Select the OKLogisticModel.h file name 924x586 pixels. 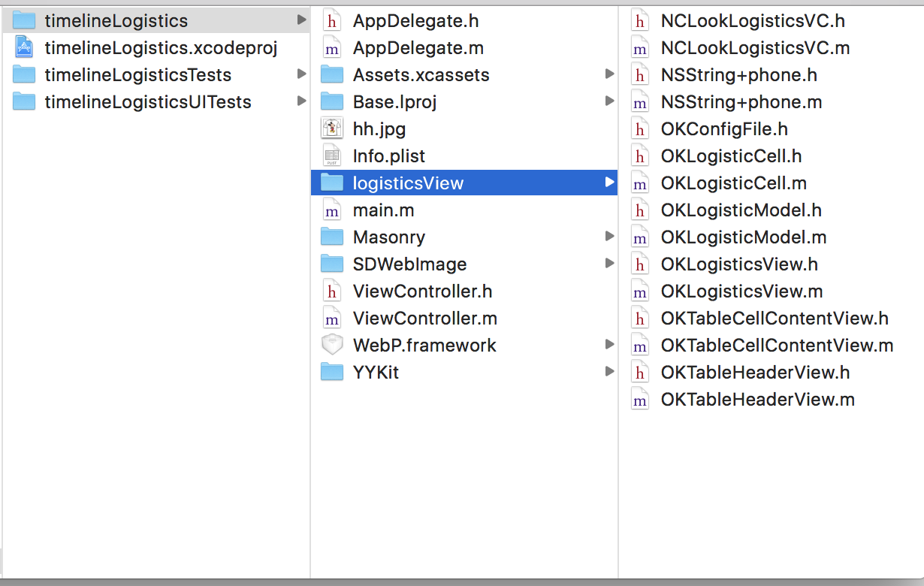pos(741,210)
